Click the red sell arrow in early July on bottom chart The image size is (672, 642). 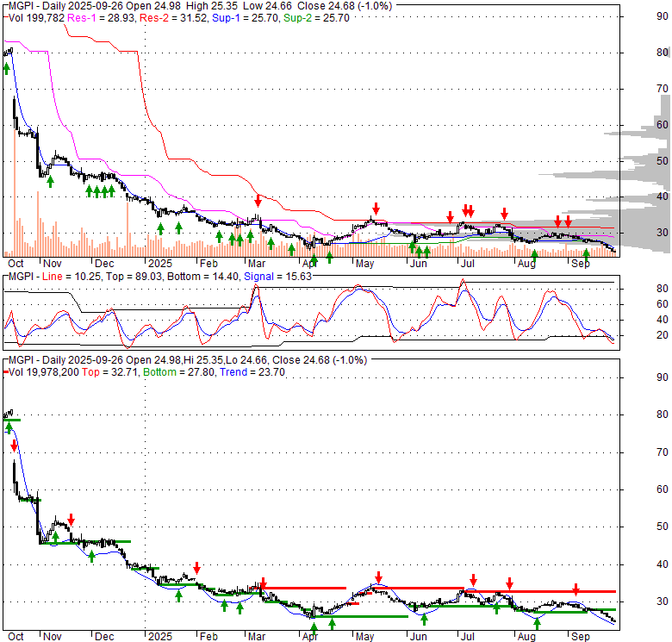point(473,580)
